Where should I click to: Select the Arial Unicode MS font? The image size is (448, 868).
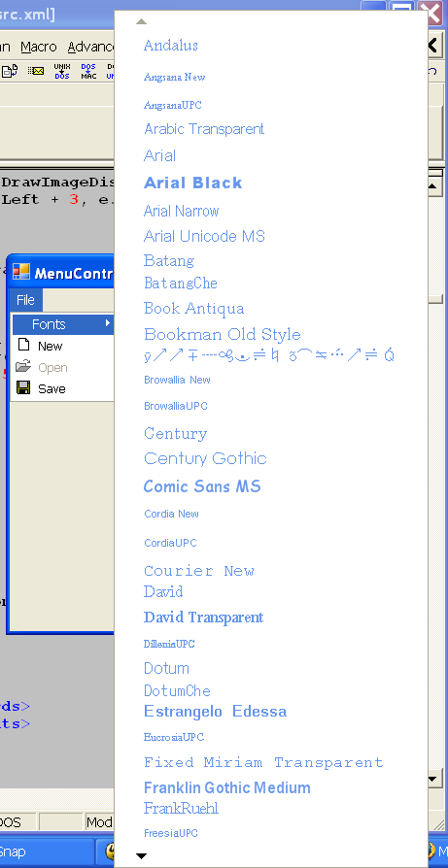[x=204, y=236]
